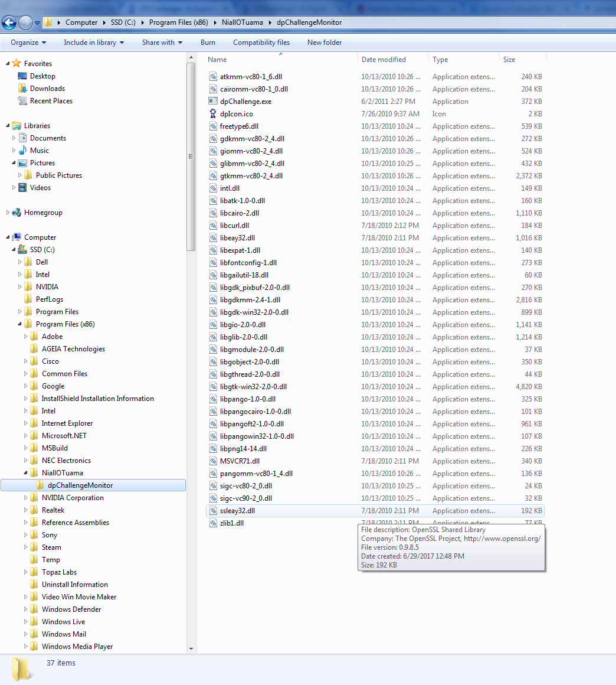Click the libcurl.dll file icon

click(x=213, y=226)
